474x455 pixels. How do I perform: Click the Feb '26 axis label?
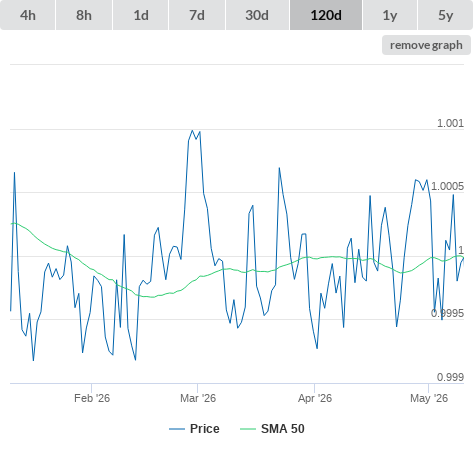pos(92,398)
